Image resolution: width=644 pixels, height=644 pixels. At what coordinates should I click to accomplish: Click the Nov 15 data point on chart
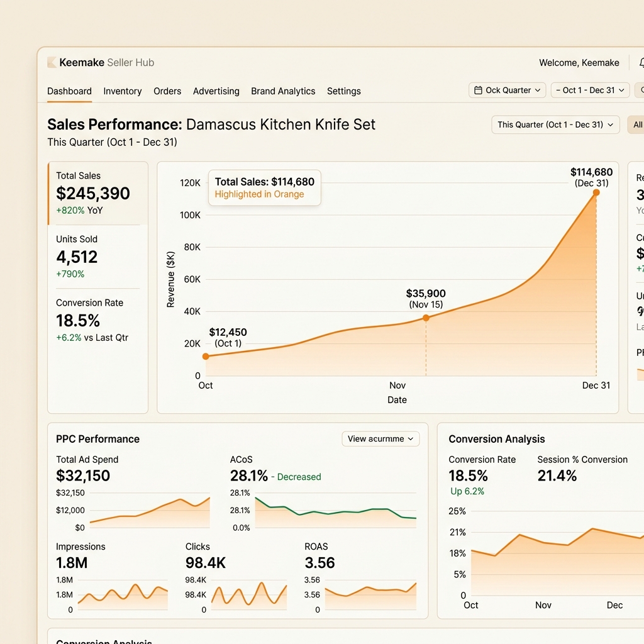click(426, 318)
